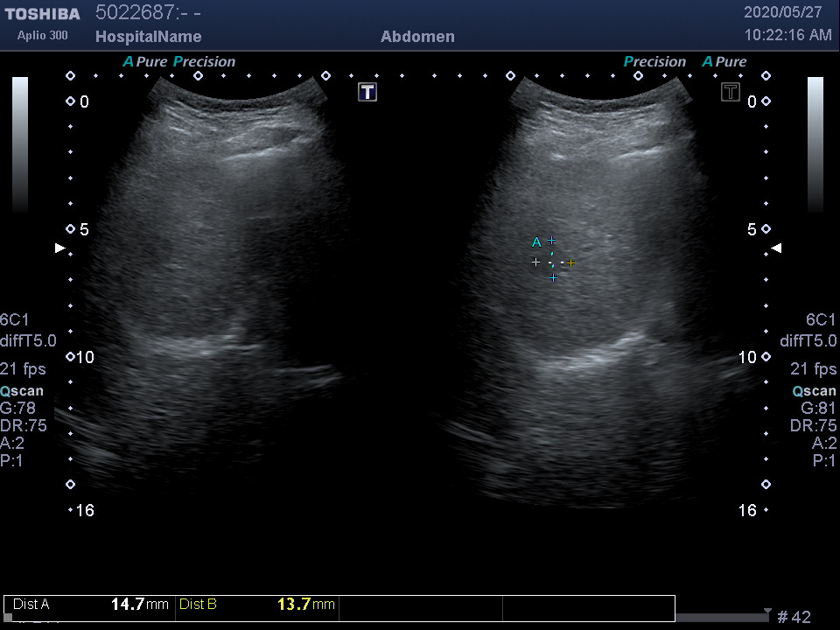The width and height of the screenshot is (840, 630).
Task: Click the left Qscan label
Action: tap(22, 391)
